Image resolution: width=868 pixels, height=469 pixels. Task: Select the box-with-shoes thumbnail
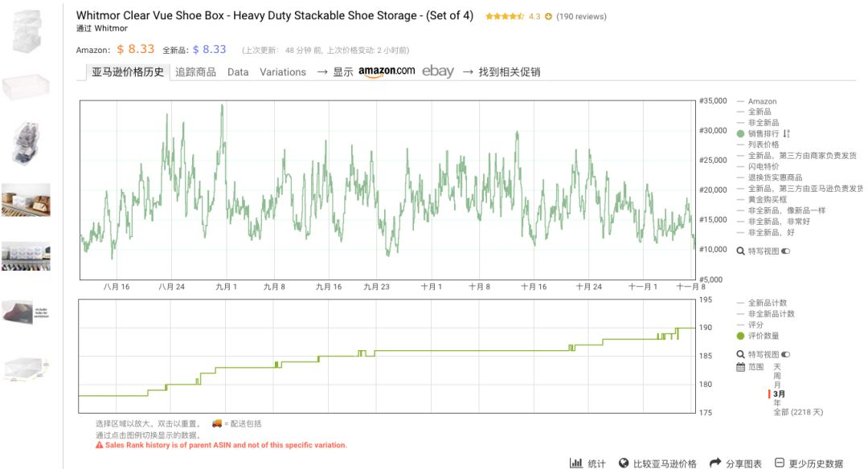[x=26, y=143]
